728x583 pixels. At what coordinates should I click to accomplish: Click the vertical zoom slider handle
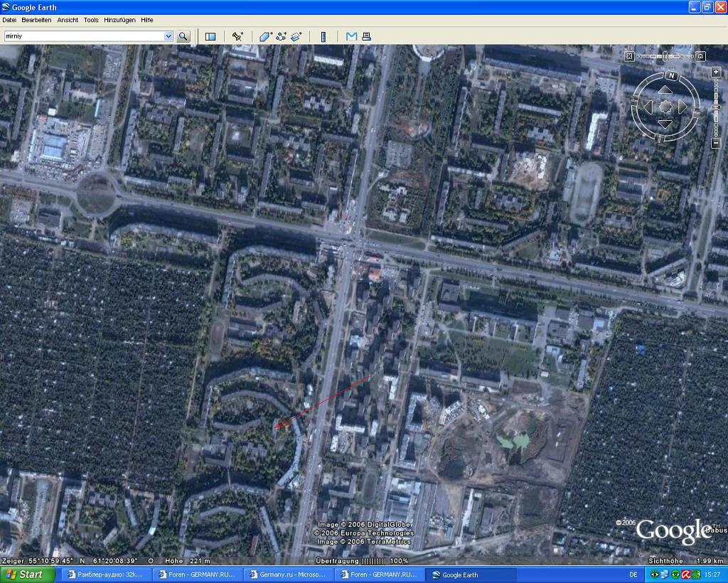click(715, 107)
